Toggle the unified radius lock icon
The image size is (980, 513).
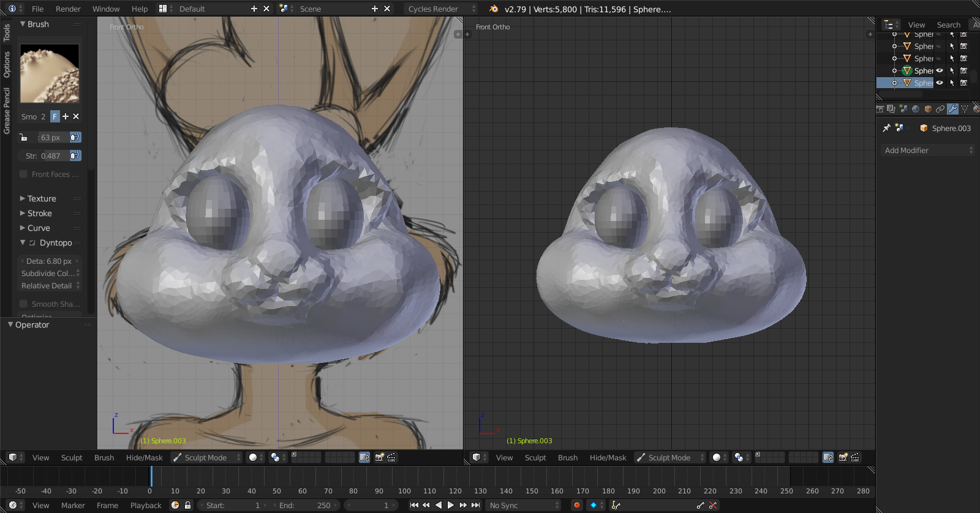coord(23,137)
